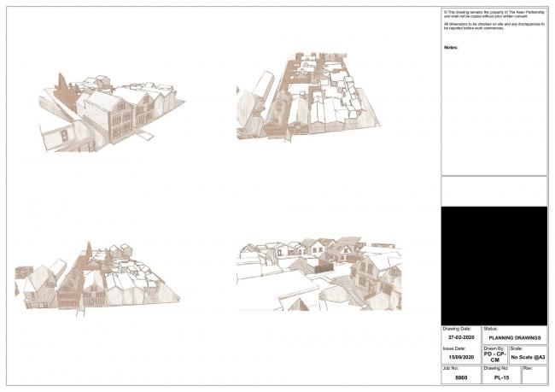Click the top-left 3D building perspective sketch
555x392 pixels.
click(109, 113)
